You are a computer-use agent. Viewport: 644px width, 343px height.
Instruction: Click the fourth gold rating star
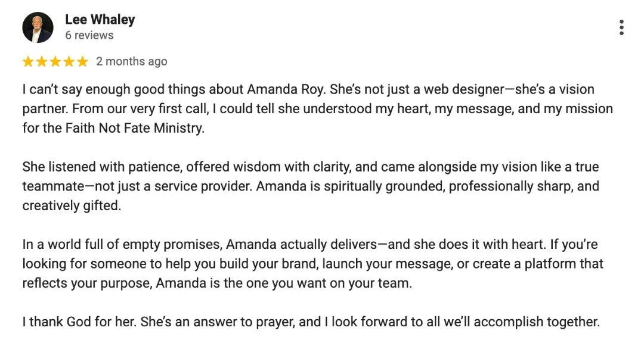(69, 61)
